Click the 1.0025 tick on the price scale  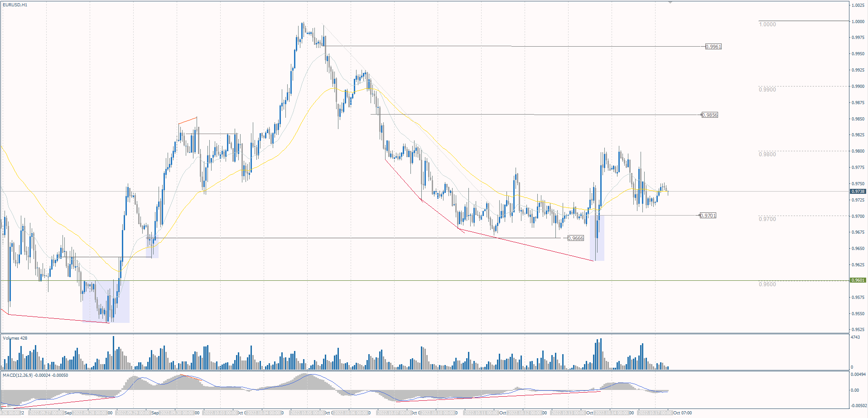tap(858, 5)
